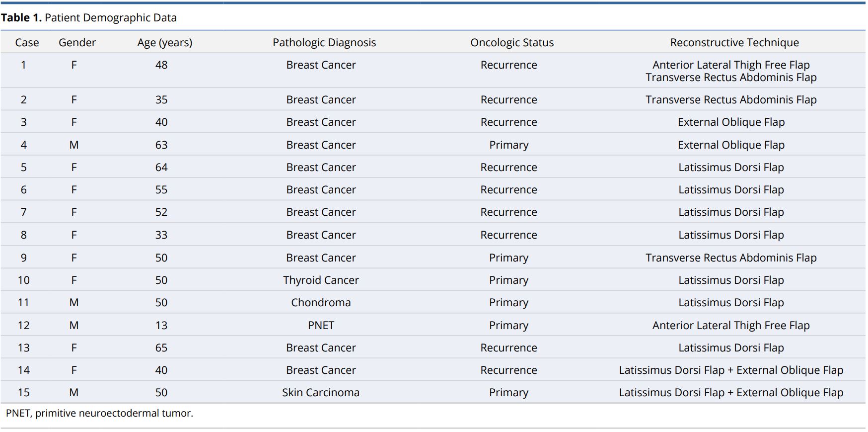The height and width of the screenshot is (432, 868).
Task: Click the 'Table 1. Patient Demographic Data' title
Action: point(89,18)
